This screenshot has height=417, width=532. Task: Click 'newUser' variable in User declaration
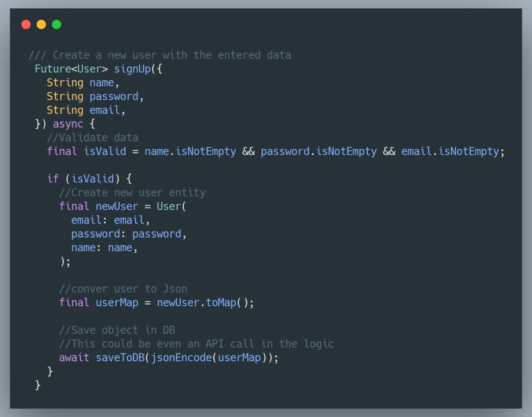(117, 206)
